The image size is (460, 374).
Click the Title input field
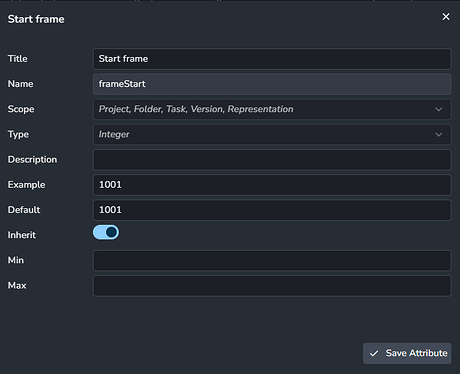(x=272, y=59)
